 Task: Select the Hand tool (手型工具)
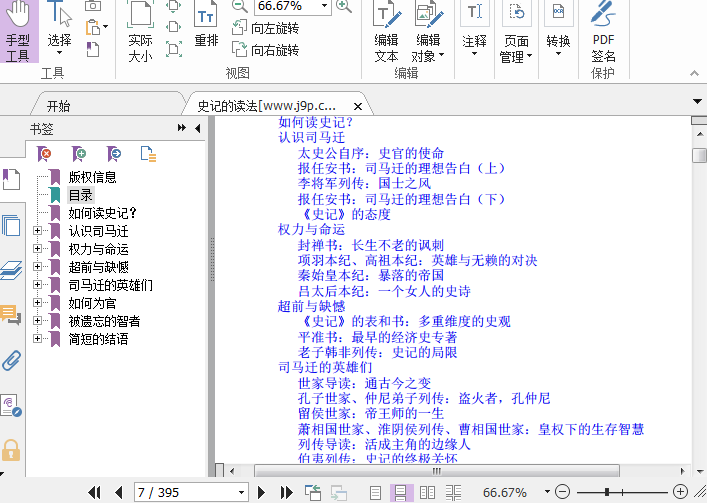point(19,31)
